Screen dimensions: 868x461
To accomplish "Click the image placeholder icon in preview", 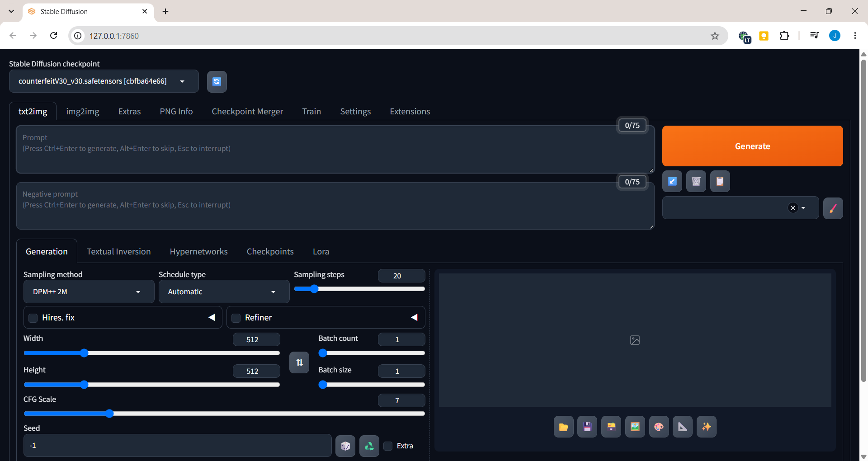I will click(635, 340).
